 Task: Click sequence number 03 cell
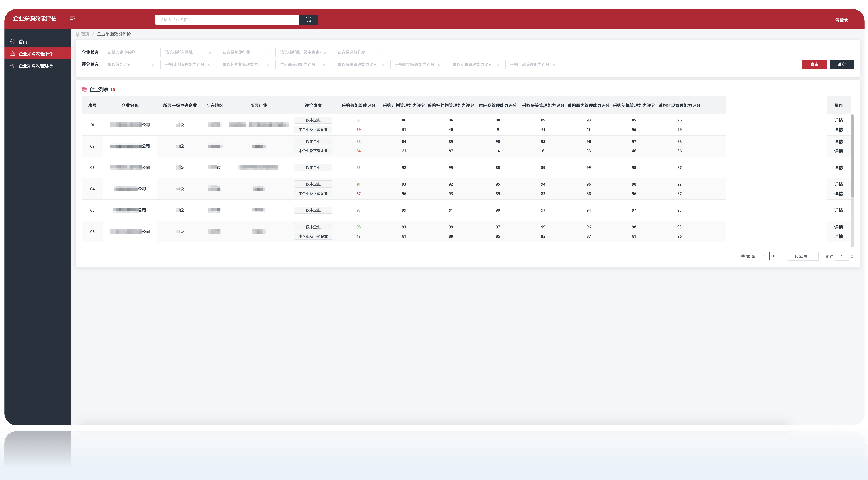92,168
